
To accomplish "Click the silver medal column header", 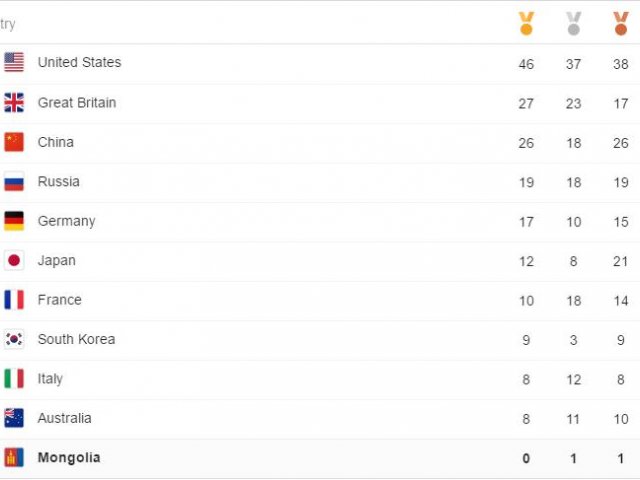I will coord(573,23).
